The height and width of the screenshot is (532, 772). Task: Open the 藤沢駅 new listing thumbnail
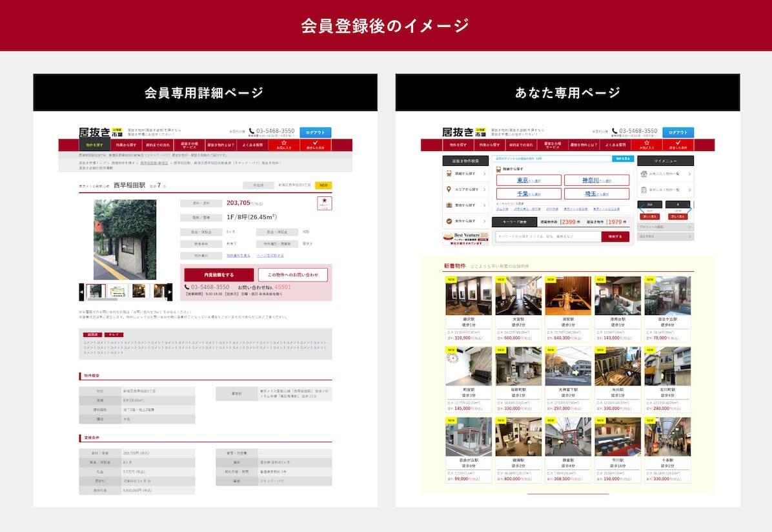coord(469,296)
